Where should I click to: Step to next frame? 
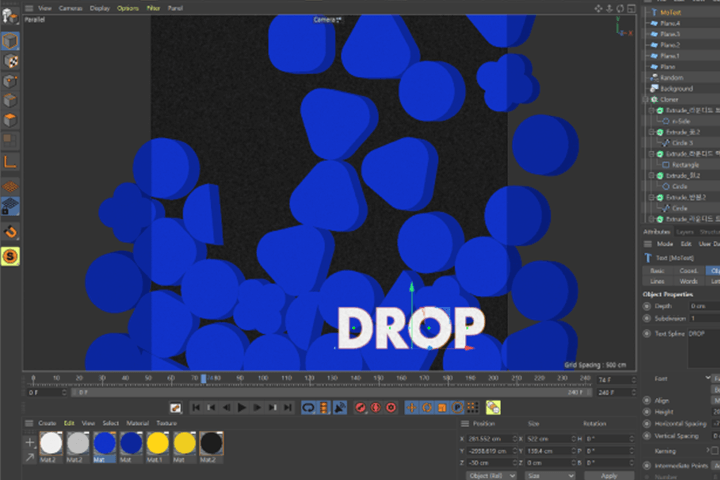click(257, 407)
